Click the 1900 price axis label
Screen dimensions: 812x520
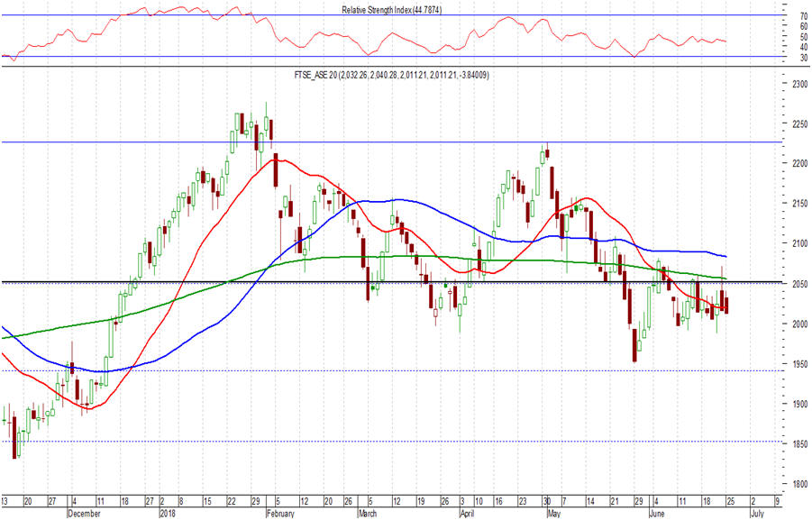tap(800, 404)
